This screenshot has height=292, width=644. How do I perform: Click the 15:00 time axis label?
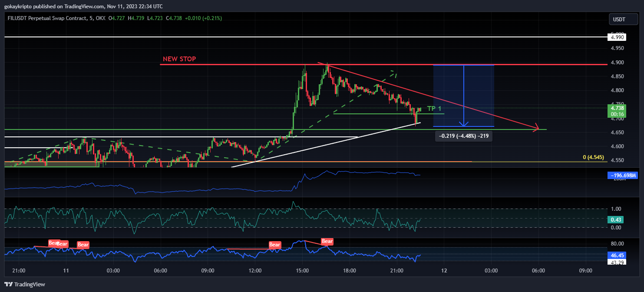302,270
